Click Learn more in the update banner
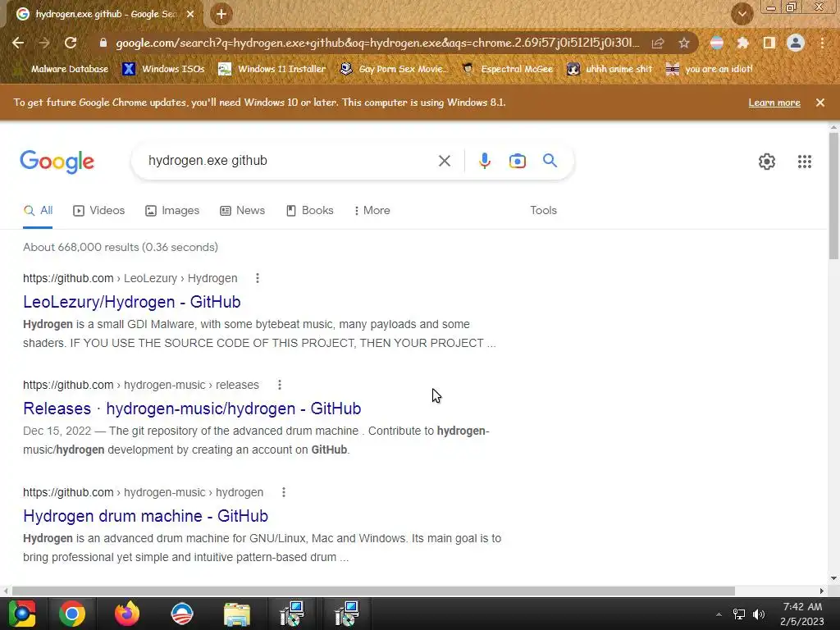The width and height of the screenshot is (840, 630). pos(774,103)
